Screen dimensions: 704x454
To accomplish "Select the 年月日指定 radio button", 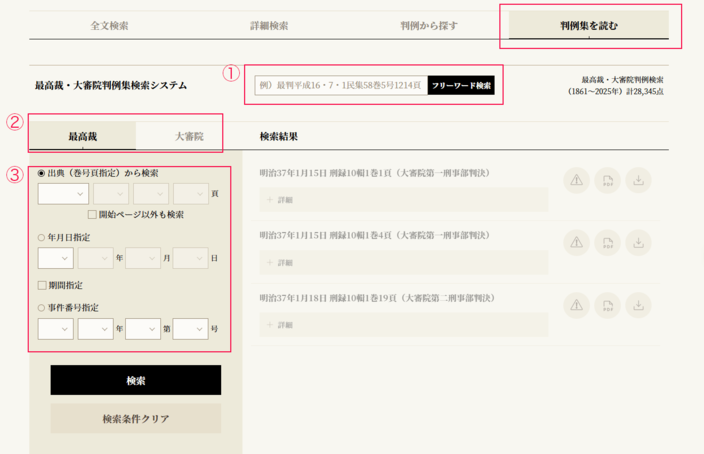I will 41,239.
